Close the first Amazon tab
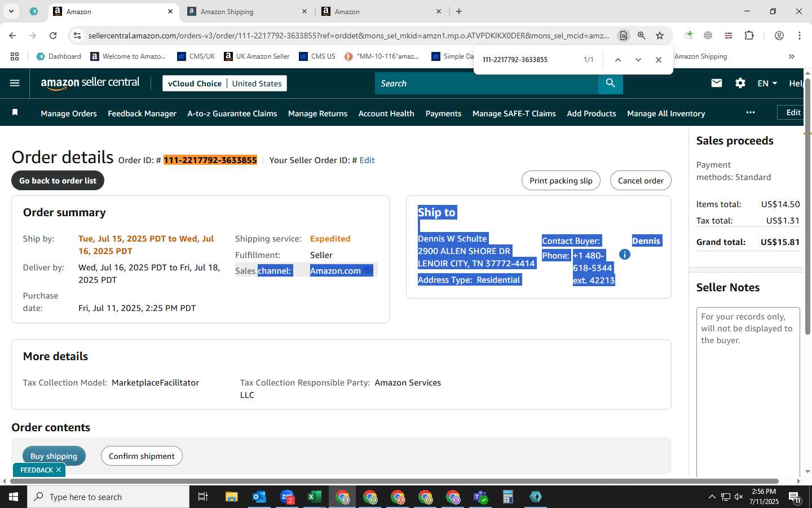 170,11
